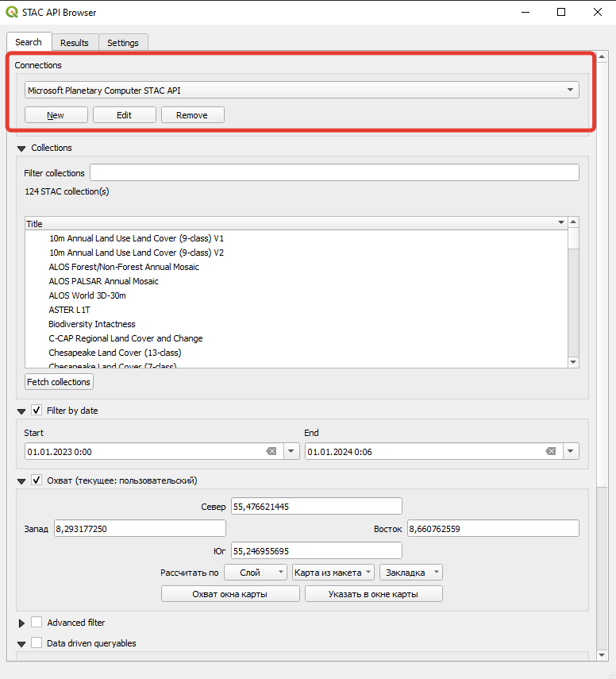The image size is (616, 679).
Task: Enable the Advanced filter checkbox
Action: coord(37,623)
